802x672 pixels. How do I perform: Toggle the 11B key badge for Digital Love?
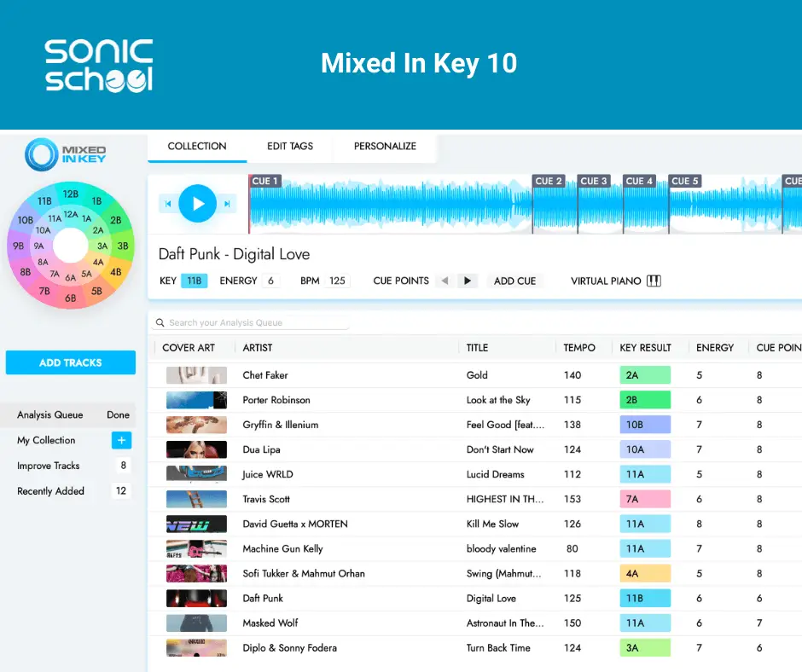click(644, 598)
